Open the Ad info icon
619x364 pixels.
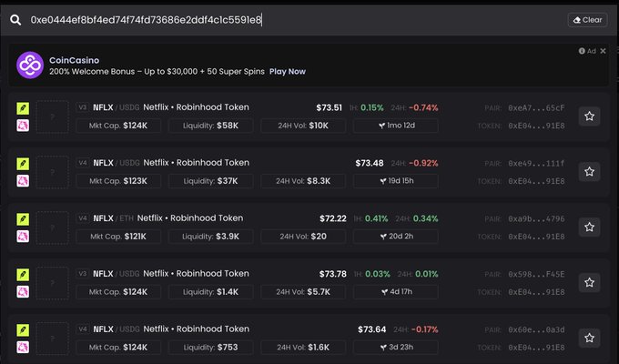pyautogui.click(x=582, y=51)
